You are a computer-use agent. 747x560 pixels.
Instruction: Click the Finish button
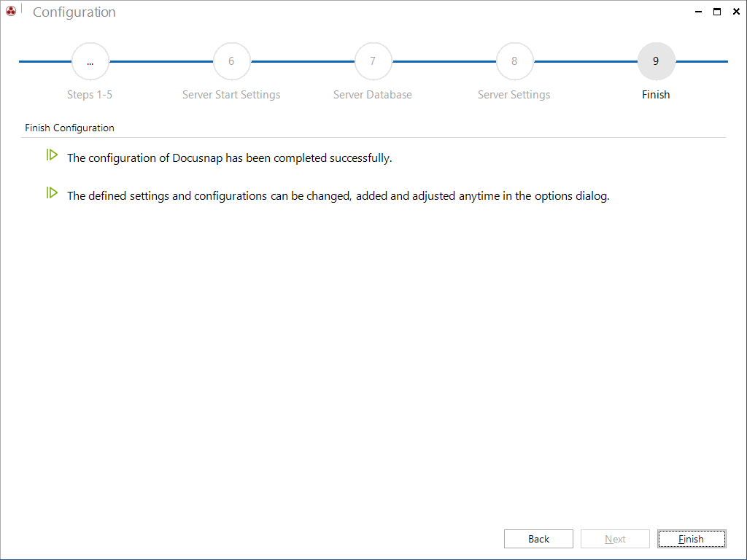[x=692, y=539]
